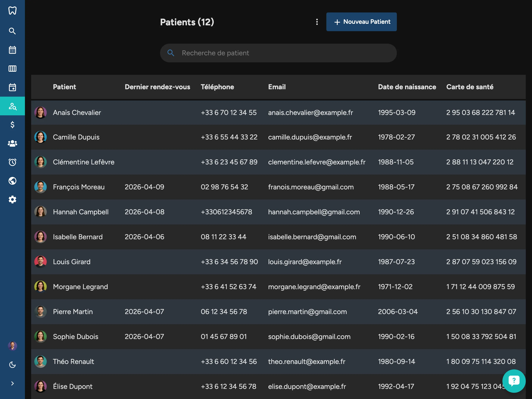Click the Nouveau Patient button
The width and height of the screenshot is (532, 399).
(361, 22)
